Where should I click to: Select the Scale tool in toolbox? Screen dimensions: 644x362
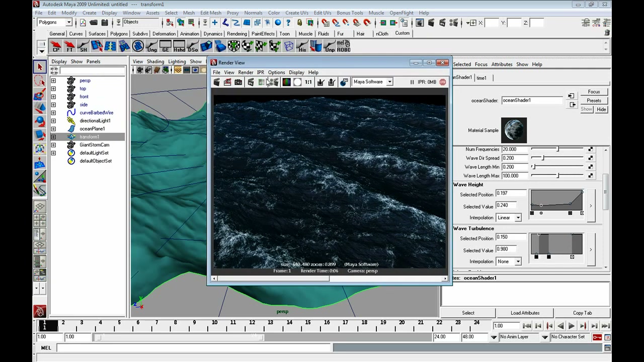coord(40,135)
